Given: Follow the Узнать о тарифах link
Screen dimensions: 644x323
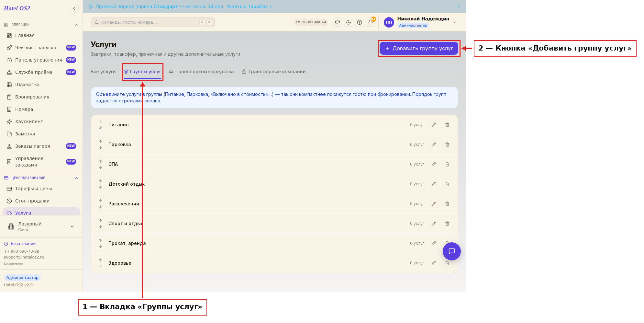Looking at the screenshot, I should [x=247, y=6].
